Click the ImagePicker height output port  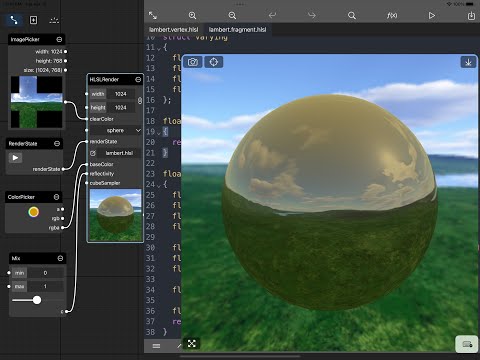(65, 61)
